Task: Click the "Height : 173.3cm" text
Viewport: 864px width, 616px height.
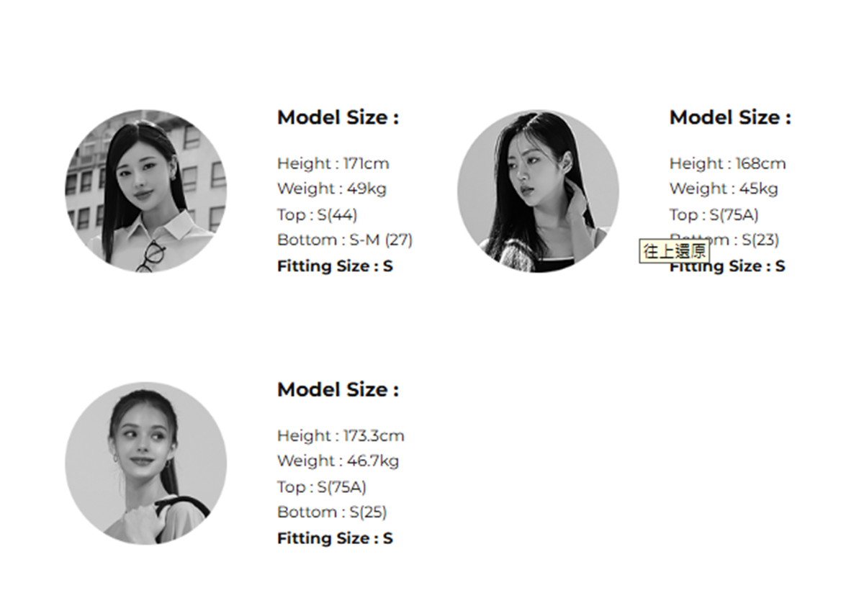Action: (x=341, y=435)
